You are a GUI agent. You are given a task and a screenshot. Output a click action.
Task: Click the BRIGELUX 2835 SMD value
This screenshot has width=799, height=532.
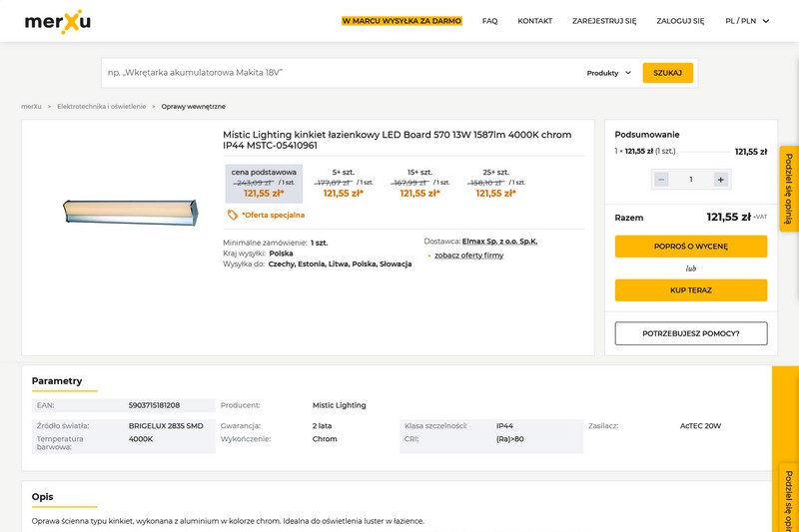click(x=166, y=425)
